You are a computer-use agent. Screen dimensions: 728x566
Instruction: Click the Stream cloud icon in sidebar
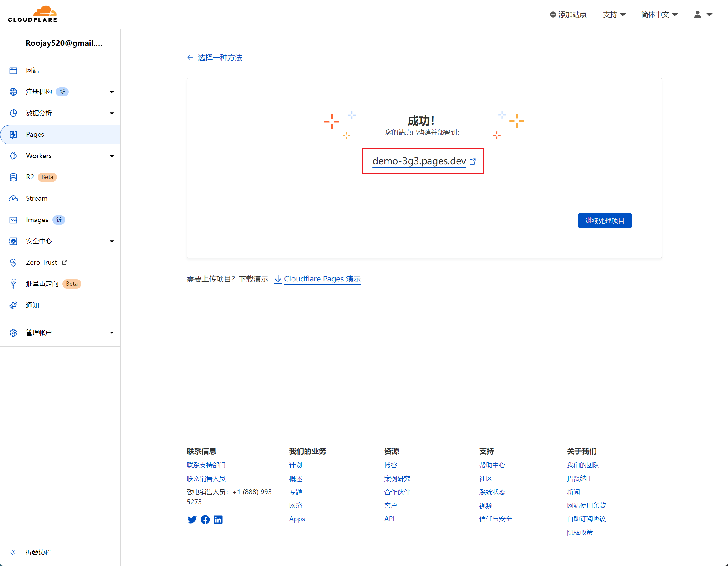pyautogui.click(x=13, y=199)
